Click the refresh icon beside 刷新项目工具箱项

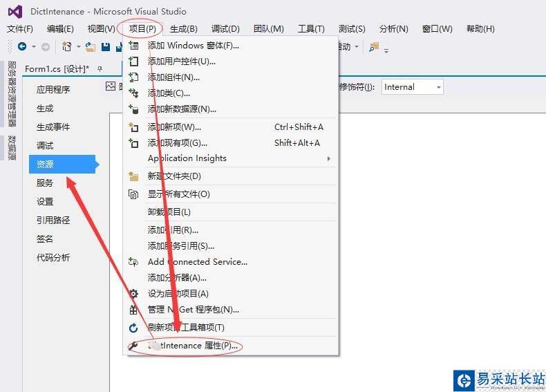click(x=133, y=328)
